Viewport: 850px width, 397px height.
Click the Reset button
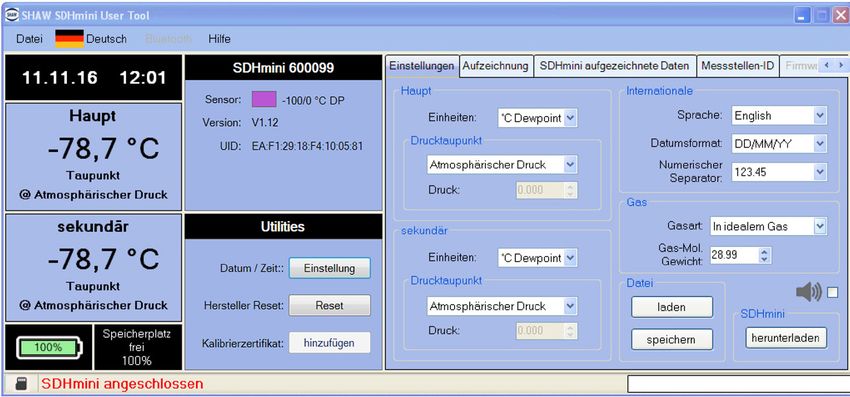pos(330,305)
